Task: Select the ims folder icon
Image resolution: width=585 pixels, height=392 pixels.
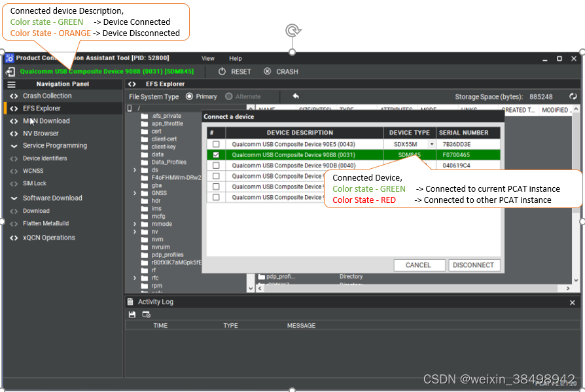Action: coord(145,209)
